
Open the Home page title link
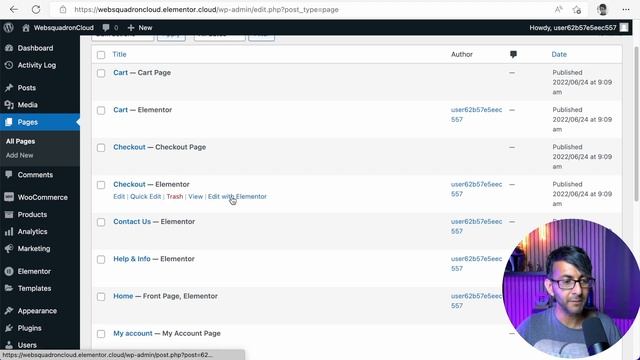(123, 296)
